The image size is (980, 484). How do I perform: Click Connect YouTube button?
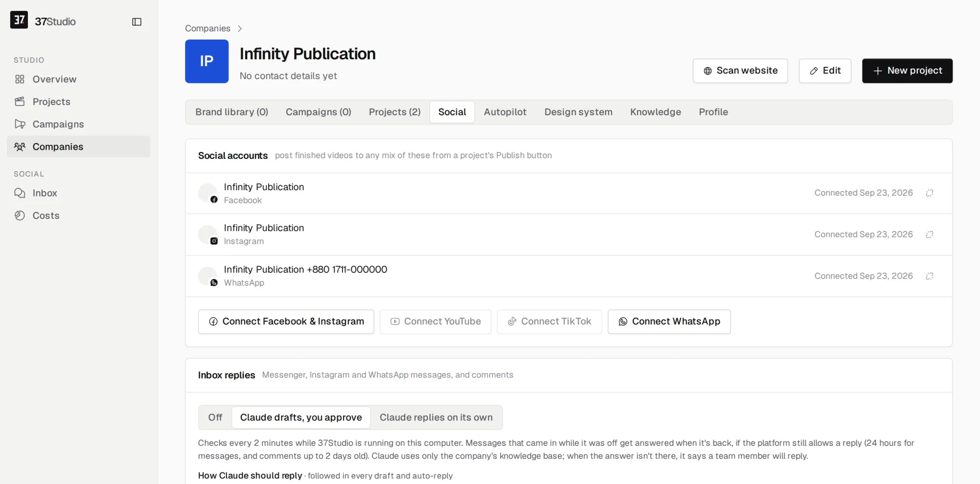(436, 322)
